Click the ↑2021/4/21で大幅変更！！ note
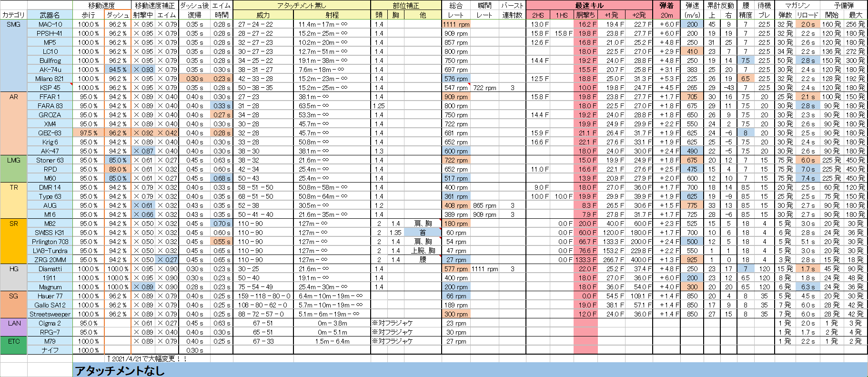Screen dimensions: 868x377 pos(147,358)
